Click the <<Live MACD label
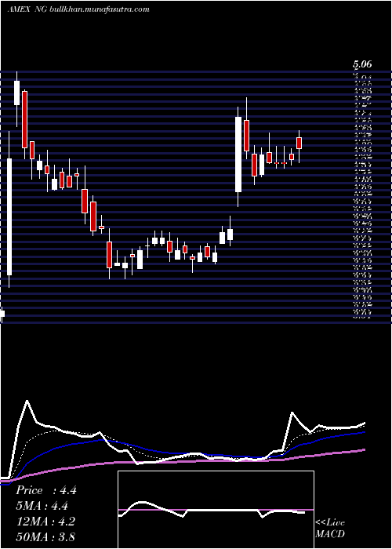This screenshot has width=392, height=549. (x=330, y=529)
